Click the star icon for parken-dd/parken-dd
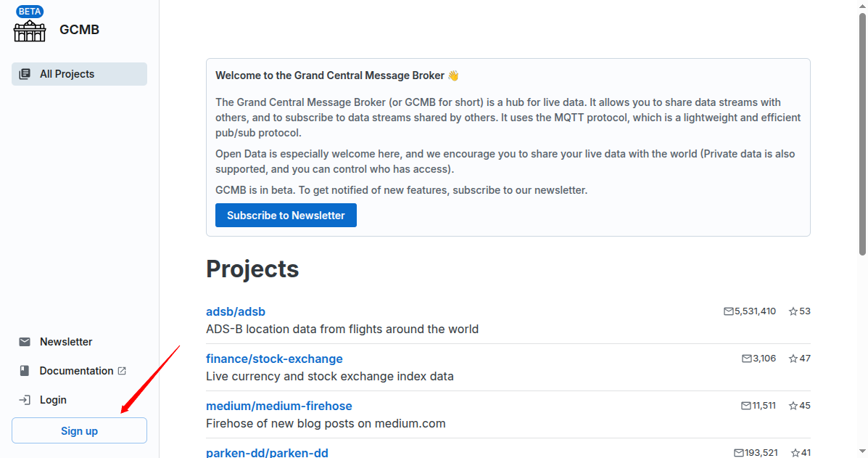Image resolution: width=868 pixels, height=458 pixels. pyautogui.click(x=795, y=452)
